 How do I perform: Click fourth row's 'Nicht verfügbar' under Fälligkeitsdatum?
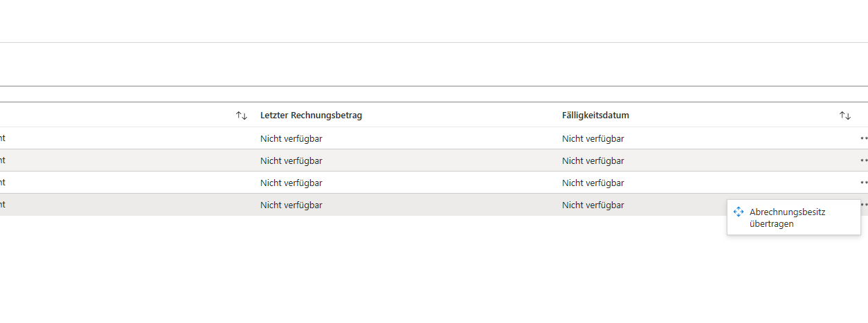click(593, 205)
